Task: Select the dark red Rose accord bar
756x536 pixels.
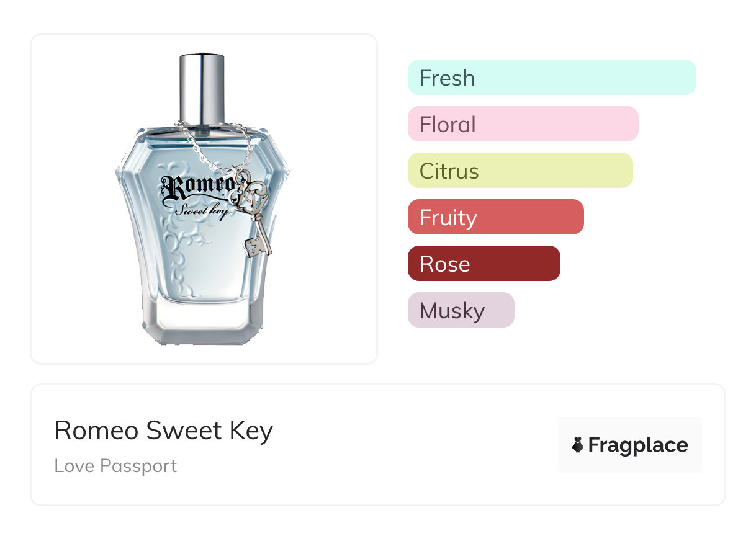Action: [484, 264]
